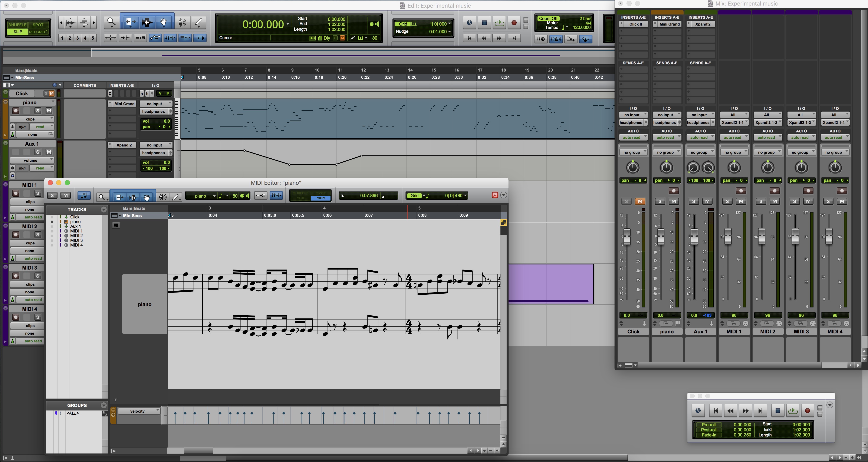Viewport: 868px width, 462px height.
Task: Toggle the Metronome click button
Action: (x=556, y=39)
